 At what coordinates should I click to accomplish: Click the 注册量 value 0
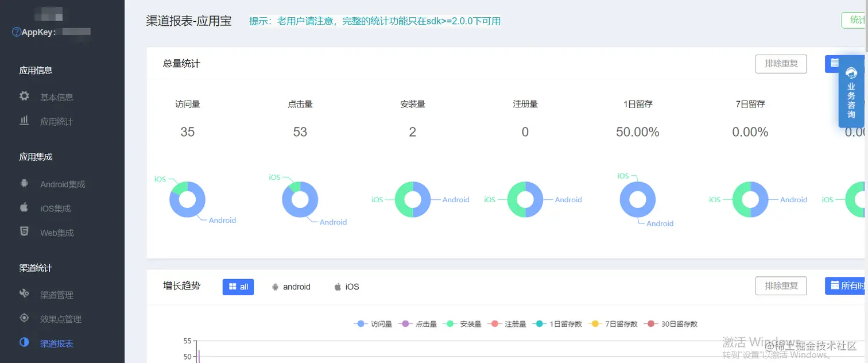click(x=525, y=132)
